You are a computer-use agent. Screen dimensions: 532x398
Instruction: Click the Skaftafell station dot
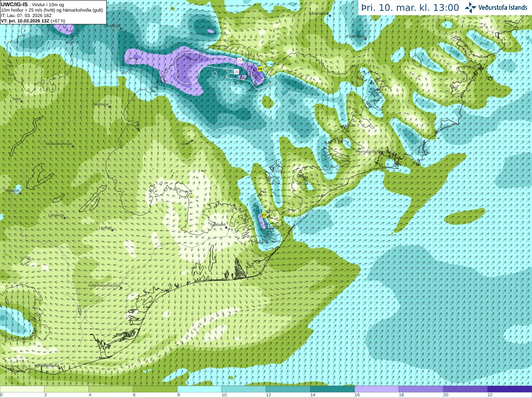tap(226, 227)
